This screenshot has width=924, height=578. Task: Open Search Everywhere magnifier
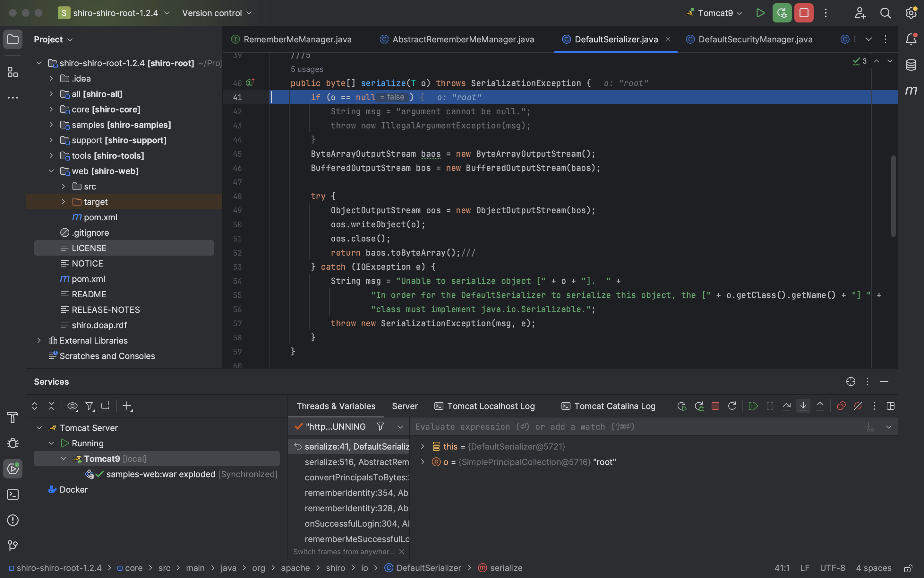[x=886, y=13]
